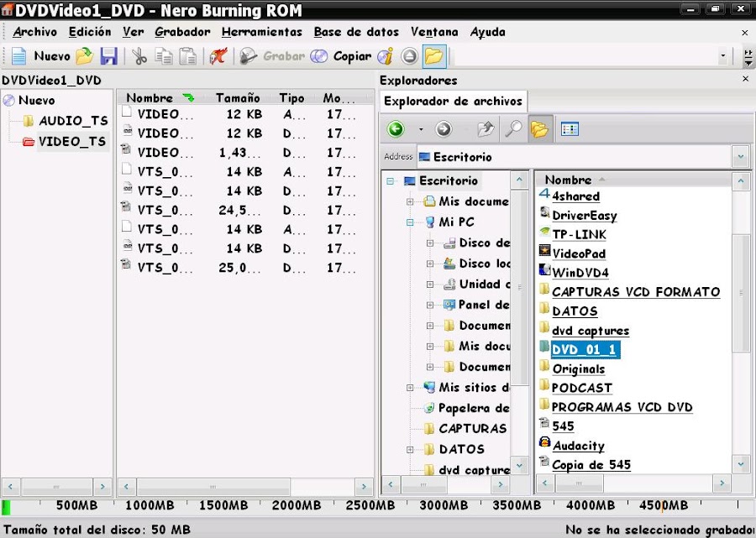Click the Nuevo toolbar button label
The height and width of the screenshot is (538, 756).
pos(52,56)
